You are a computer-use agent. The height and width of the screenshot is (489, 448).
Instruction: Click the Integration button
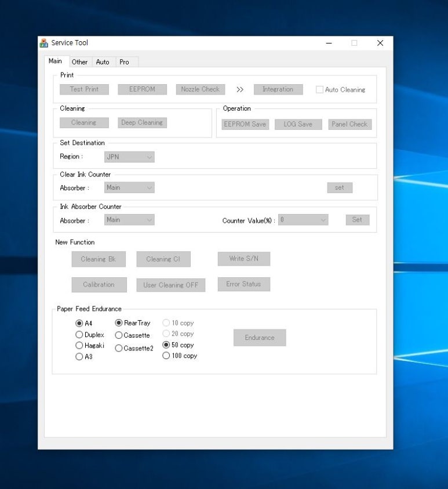pos(278,89)
